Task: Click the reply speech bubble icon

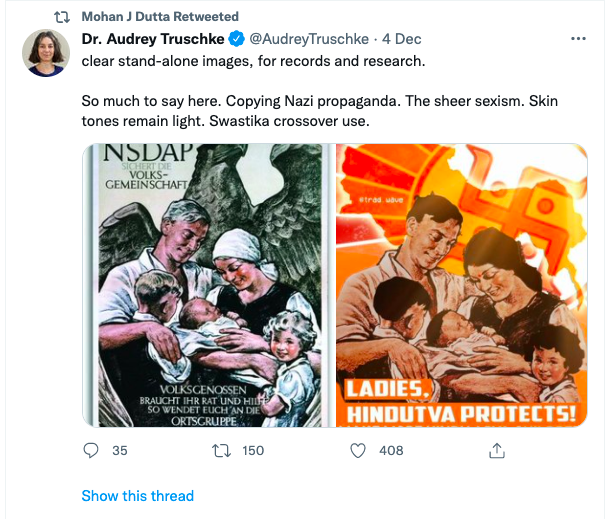Action: 90,451
